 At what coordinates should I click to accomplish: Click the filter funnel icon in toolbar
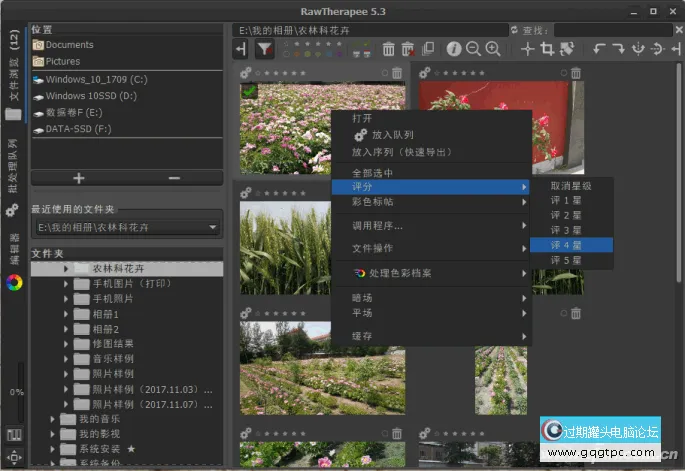264,49
